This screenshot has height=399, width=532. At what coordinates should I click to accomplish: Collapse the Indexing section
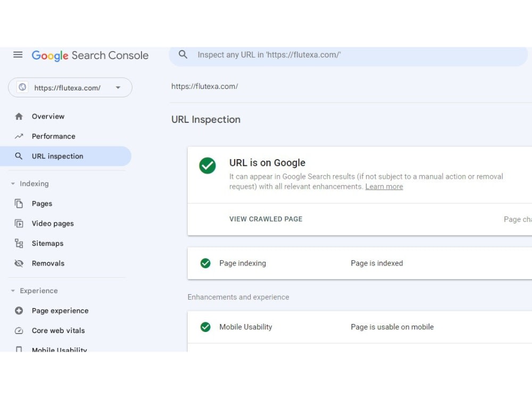tap(13, 184)
